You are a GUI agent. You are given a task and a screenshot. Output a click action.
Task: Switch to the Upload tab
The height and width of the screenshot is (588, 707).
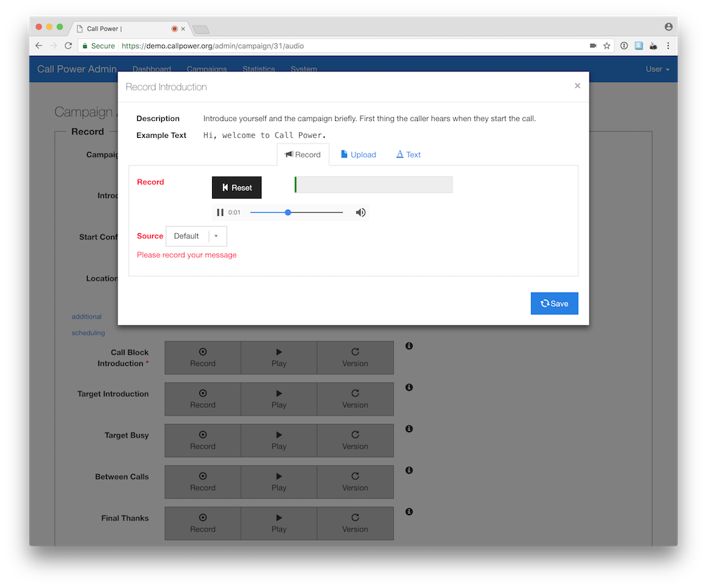[358, 155]
